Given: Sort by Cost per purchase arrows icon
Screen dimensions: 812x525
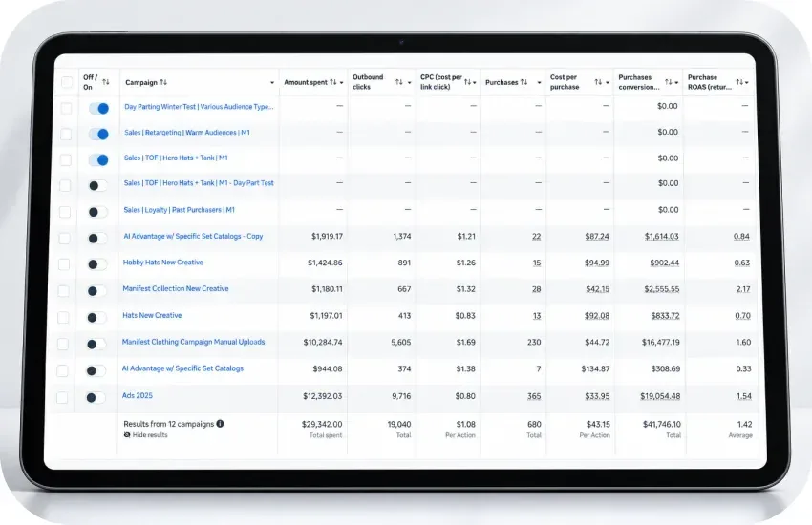Looking at the screenshot, I should pos(598,82).
